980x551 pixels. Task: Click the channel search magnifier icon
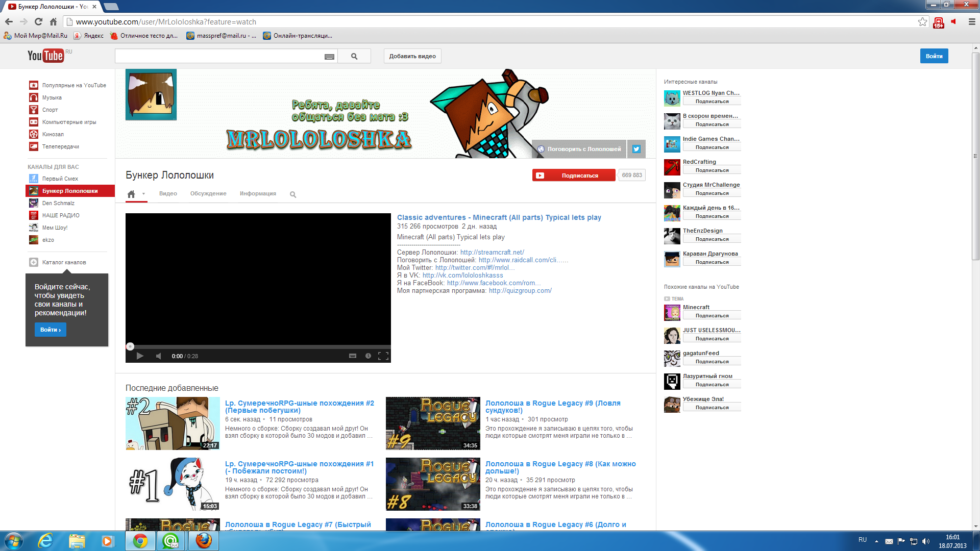point(293,194)
